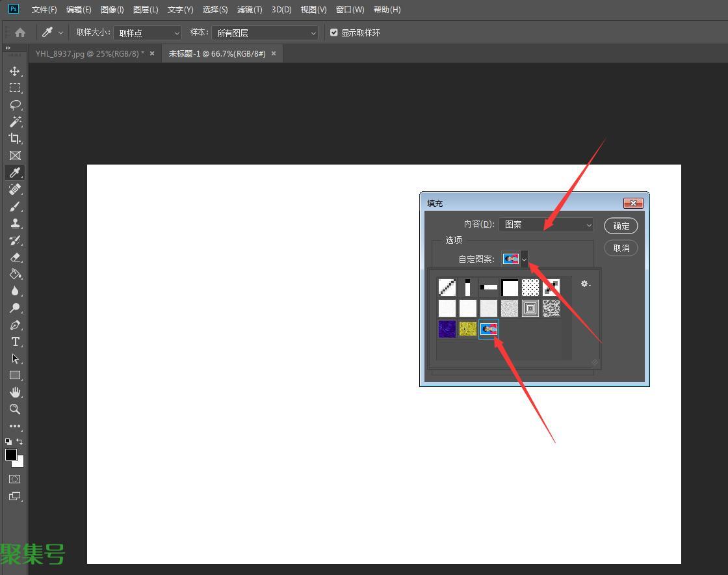Select the Zoom tool
The image size is (728, 575).
(x=14, y=409)
